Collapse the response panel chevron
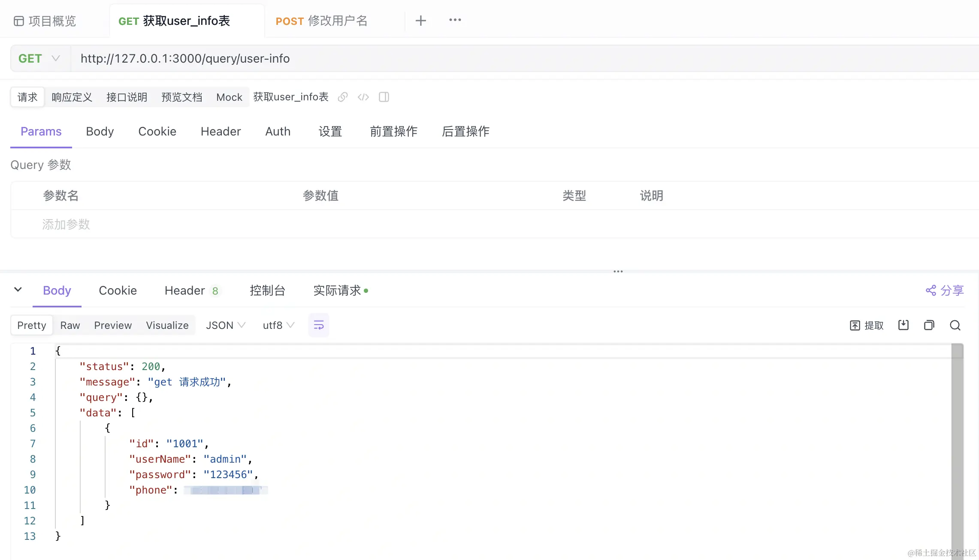 pyautogui.click(x=18, y=289)
